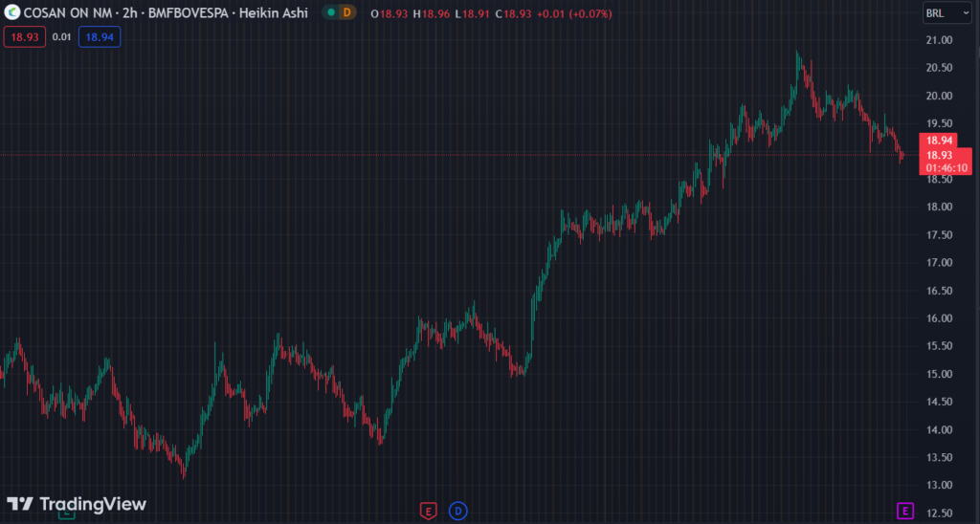Click the 17.00 price axis label

tap(940, 262)
